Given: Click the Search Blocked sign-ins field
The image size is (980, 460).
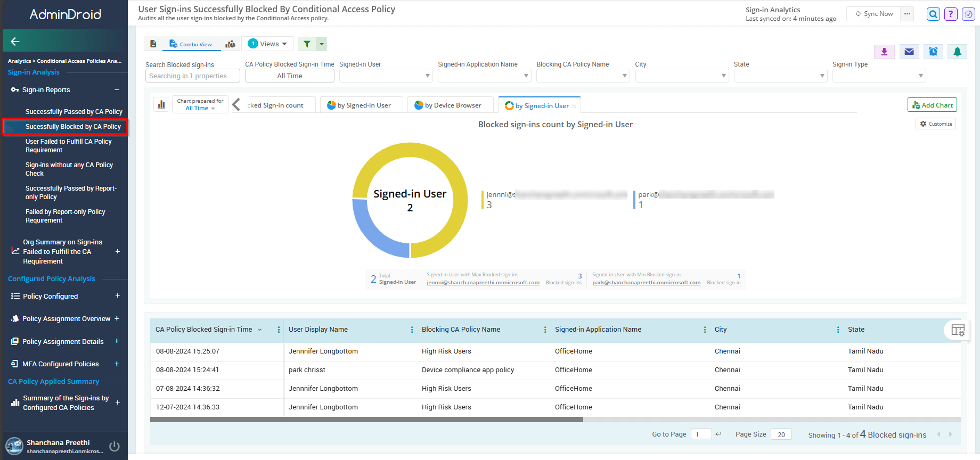Looking at the screenshot, I should click(x=192, y=76).
